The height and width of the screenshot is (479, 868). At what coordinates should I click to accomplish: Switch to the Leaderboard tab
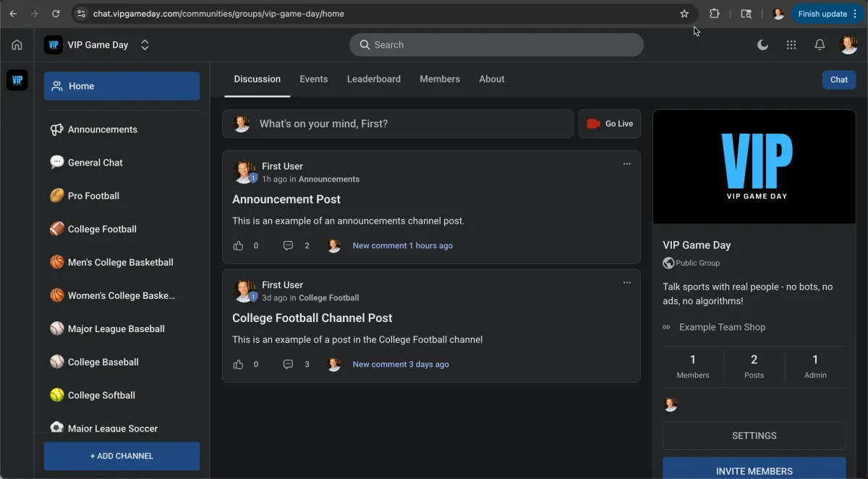click(374, 79)
